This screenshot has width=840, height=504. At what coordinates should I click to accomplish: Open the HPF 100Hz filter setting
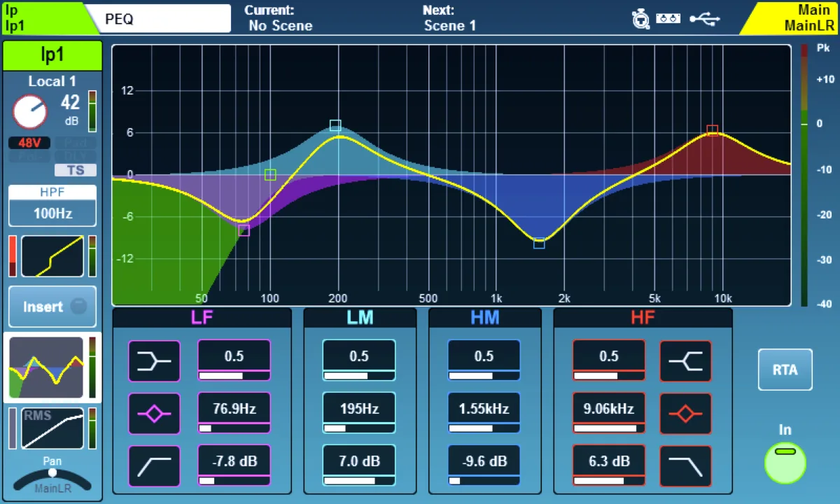pos(52,206)
